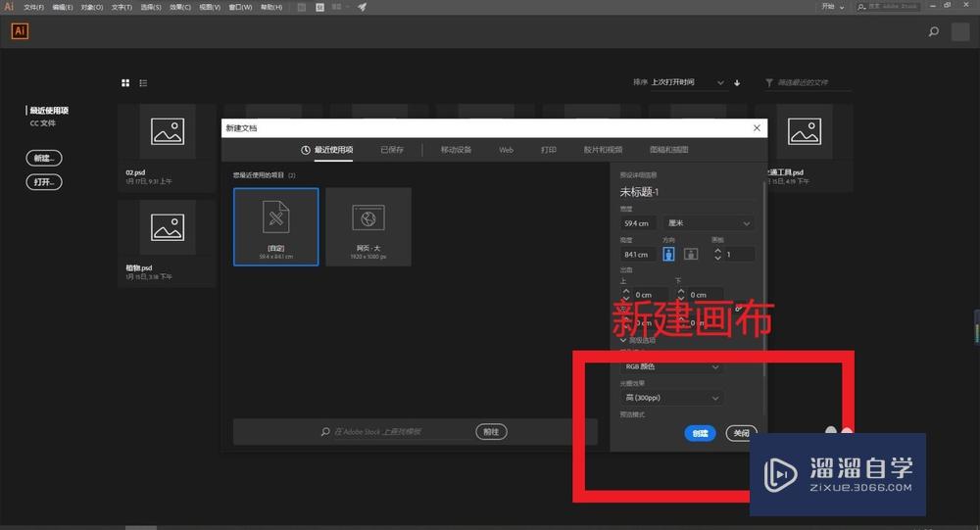Click the filter recent files field
Viewport: 980px width, 530px height.
(x=808, y=82)
